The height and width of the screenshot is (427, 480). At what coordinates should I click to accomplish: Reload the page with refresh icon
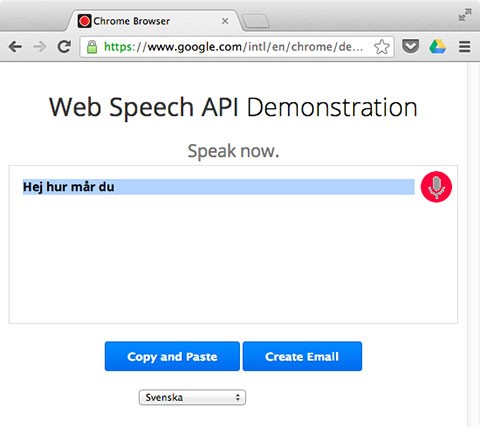pos(64,47)
